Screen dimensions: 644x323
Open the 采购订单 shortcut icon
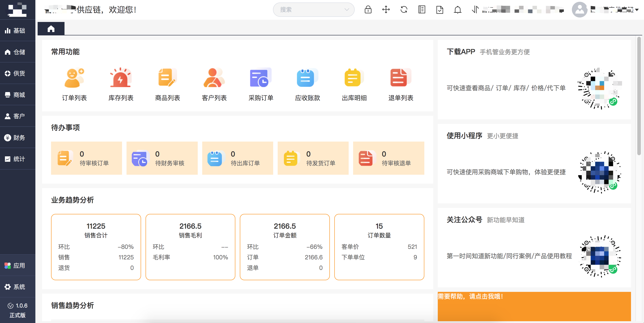tap(261, 78)
